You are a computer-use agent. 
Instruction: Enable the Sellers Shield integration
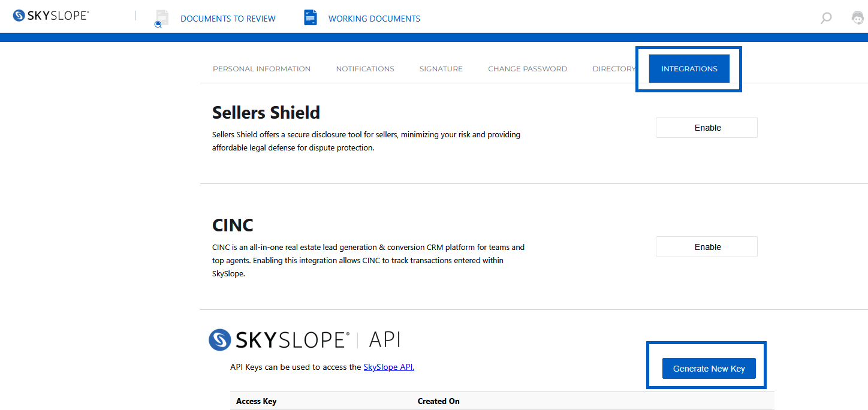(x=707, y=128)
